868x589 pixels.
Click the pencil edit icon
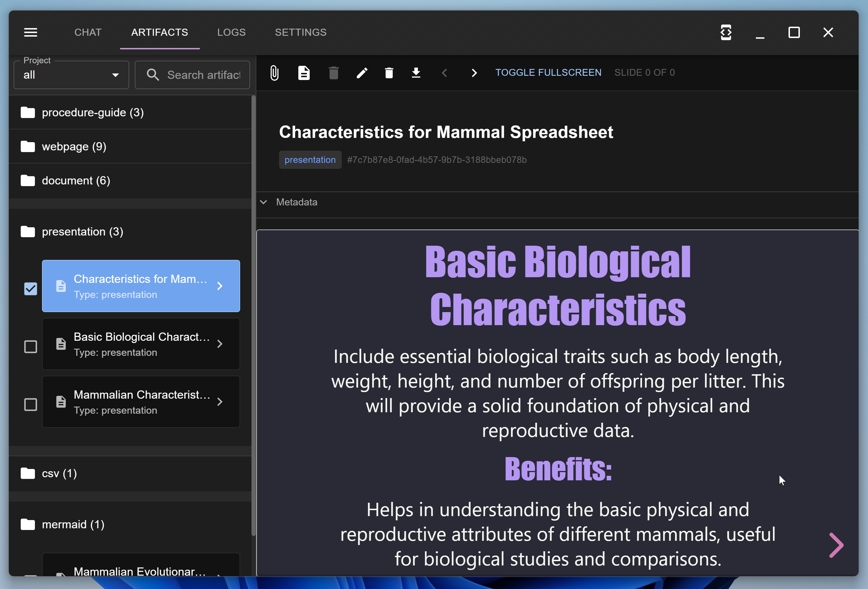point(362,72)
